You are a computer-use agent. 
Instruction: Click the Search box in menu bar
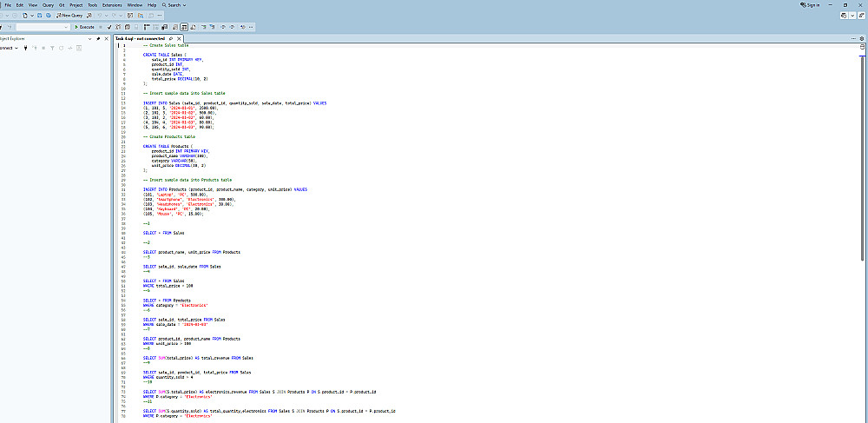coord(174,5)
